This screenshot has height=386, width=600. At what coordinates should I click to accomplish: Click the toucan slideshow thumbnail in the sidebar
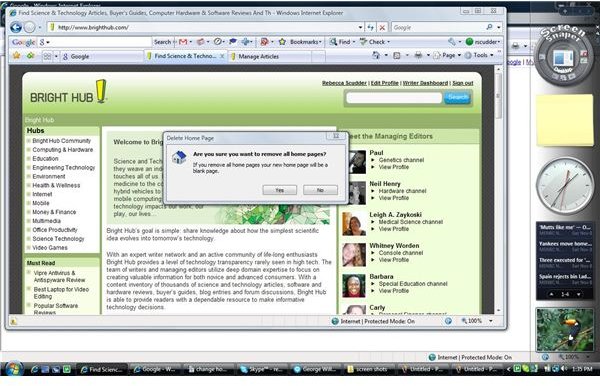pos(565,330)
